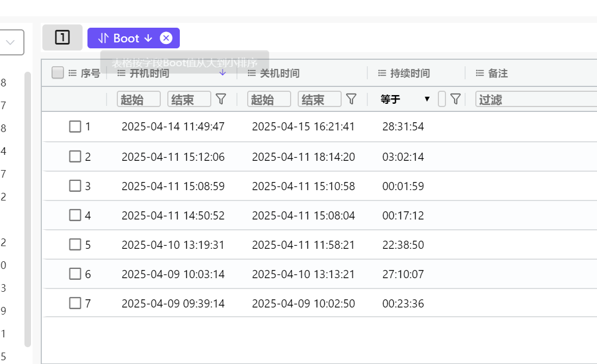The height and width of the screenshot is (364, 597).
Task: Open menu icon for 备注 column
Action: point(480,73)
